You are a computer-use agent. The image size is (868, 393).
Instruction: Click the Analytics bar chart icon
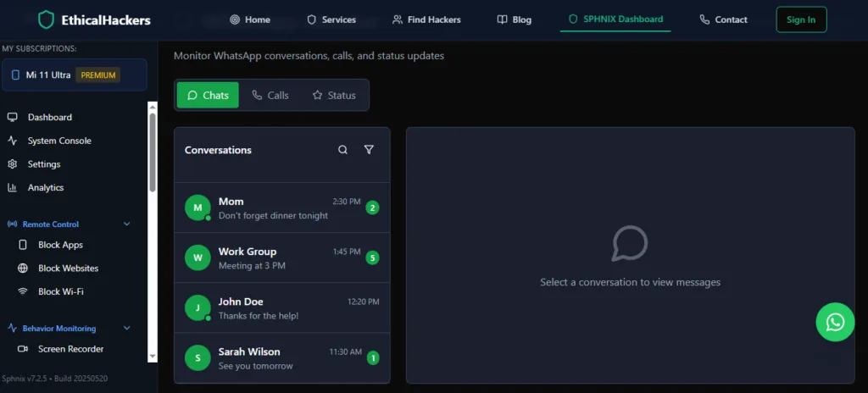[x=12, y=188]
